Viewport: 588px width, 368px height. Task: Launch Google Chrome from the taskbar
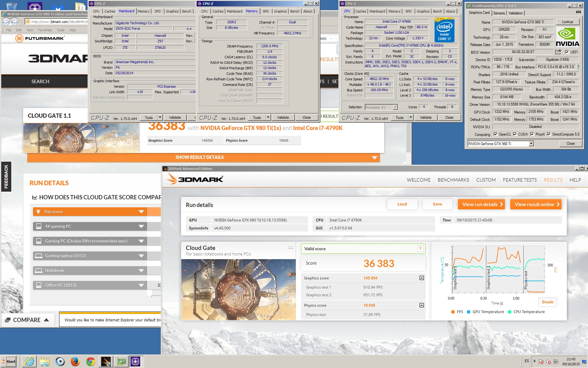(x=90, y=362)
